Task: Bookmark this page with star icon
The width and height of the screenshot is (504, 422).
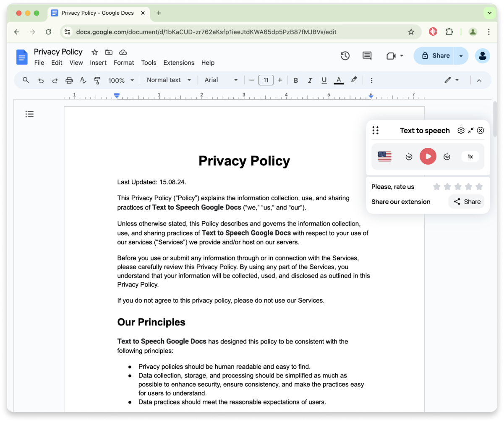Action: [411, 32]
